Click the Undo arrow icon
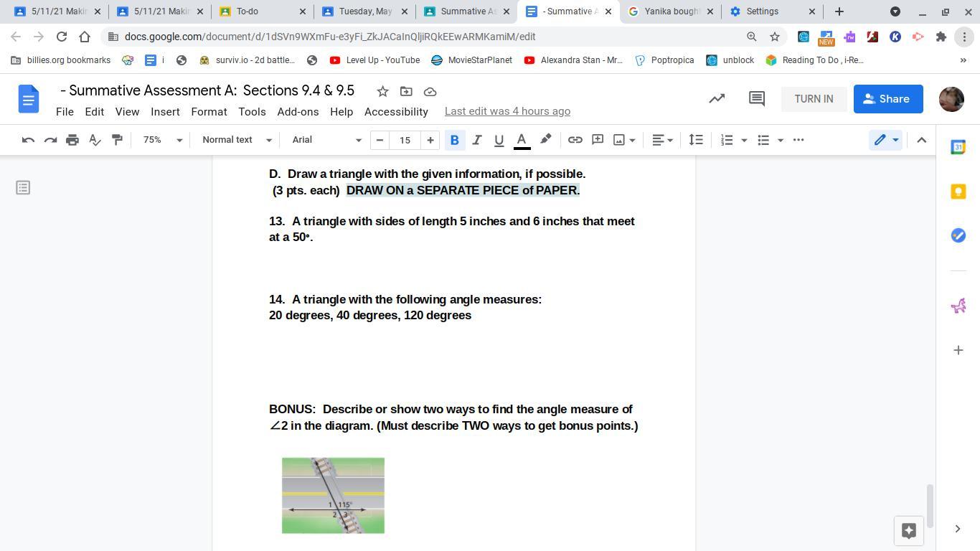 (28, 140)
